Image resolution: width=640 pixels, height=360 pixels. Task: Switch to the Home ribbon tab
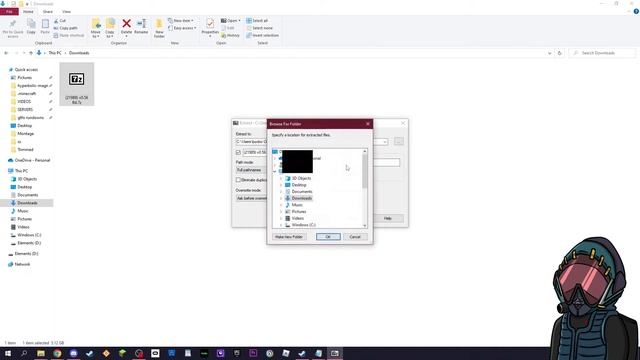point(28,12)
